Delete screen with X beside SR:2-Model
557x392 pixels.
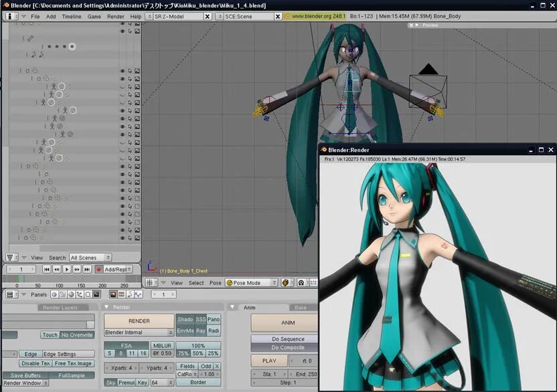208,16
